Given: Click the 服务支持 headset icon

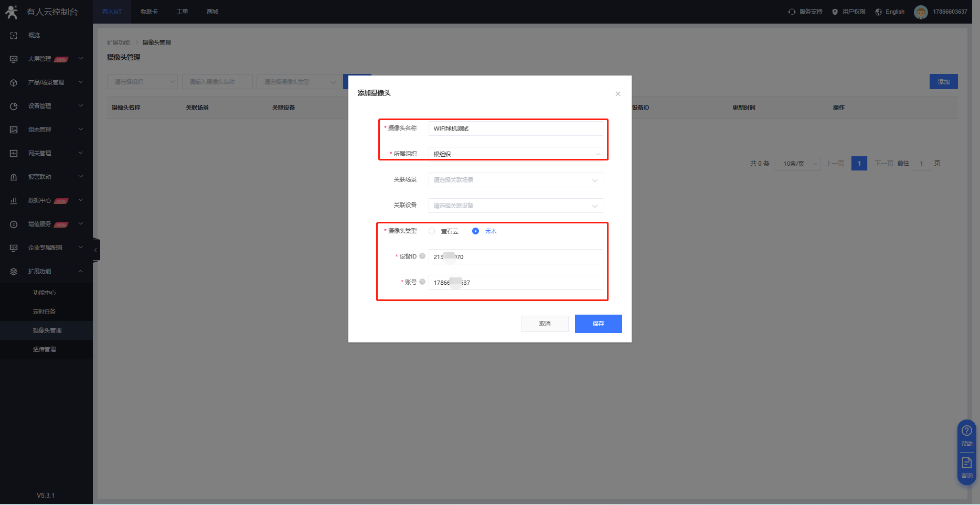Looking at the screenshot, I should tap(792, 12).
